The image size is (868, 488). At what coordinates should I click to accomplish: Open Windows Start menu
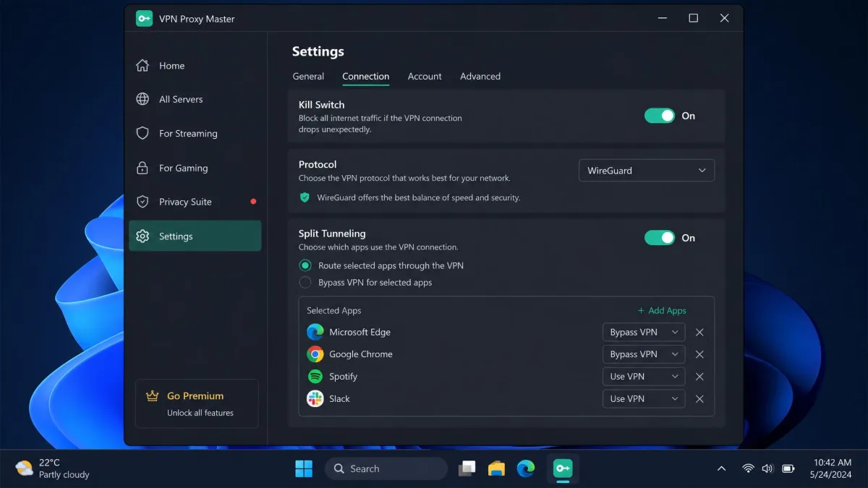304,468
